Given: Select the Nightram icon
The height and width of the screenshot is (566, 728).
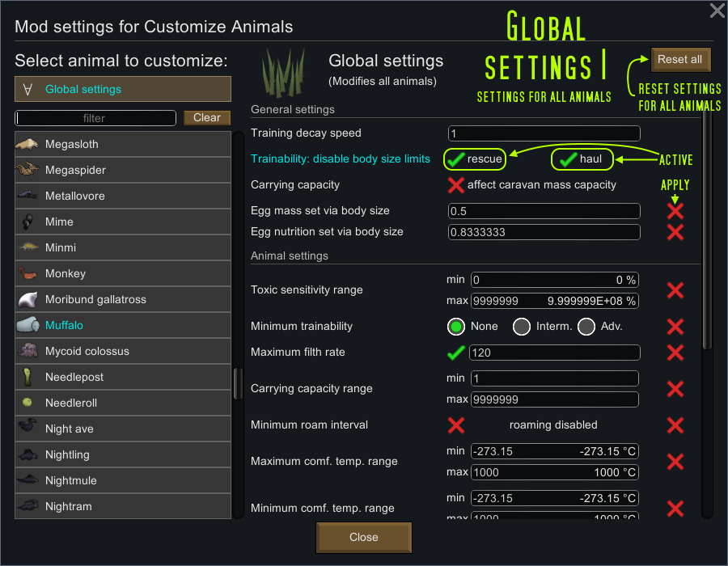Looking at the screenshot, I should 28,505.
